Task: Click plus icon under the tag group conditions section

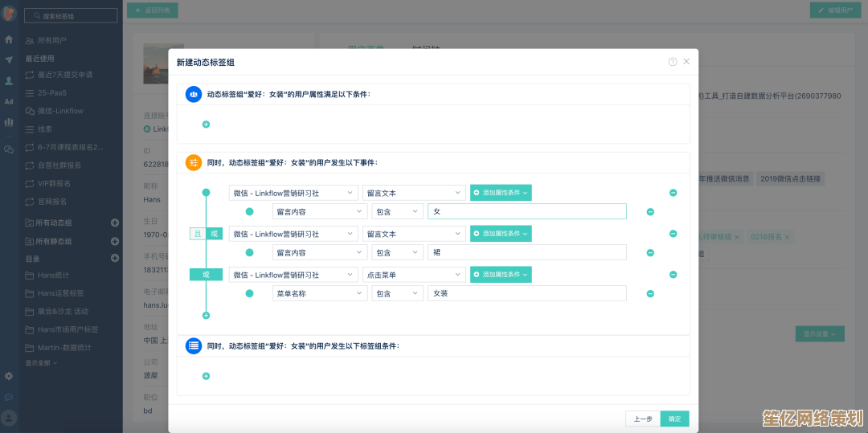Action: tap(206, 376)
